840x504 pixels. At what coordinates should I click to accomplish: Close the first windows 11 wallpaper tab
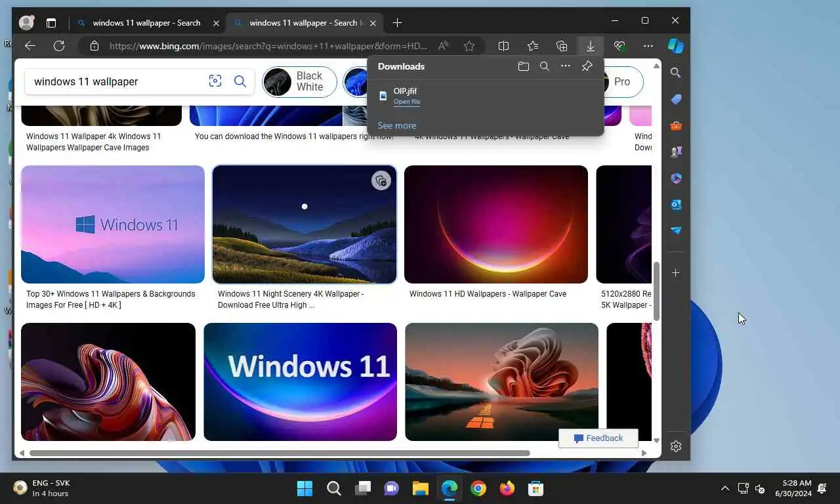click(x=217, y=23)
